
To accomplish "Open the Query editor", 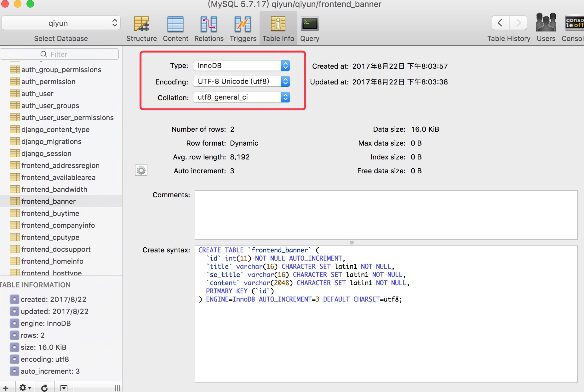I will click(x=310, y=28).
